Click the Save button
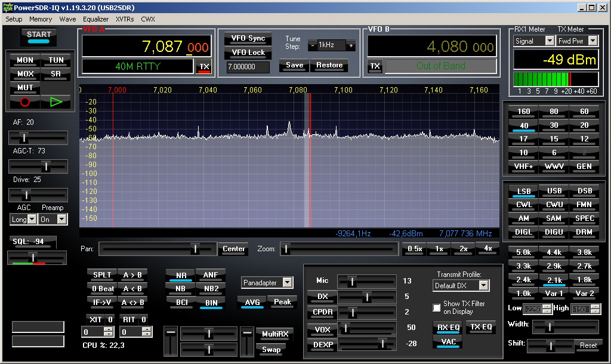Viewport: 611px width, 364px height. (294, 66)
